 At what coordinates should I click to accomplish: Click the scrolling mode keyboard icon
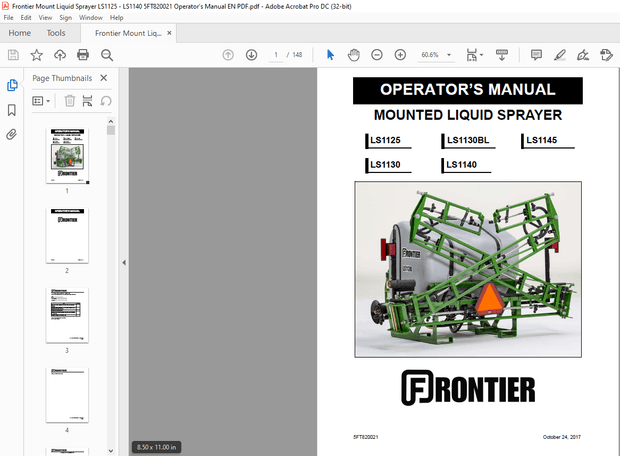coord(502,55)
